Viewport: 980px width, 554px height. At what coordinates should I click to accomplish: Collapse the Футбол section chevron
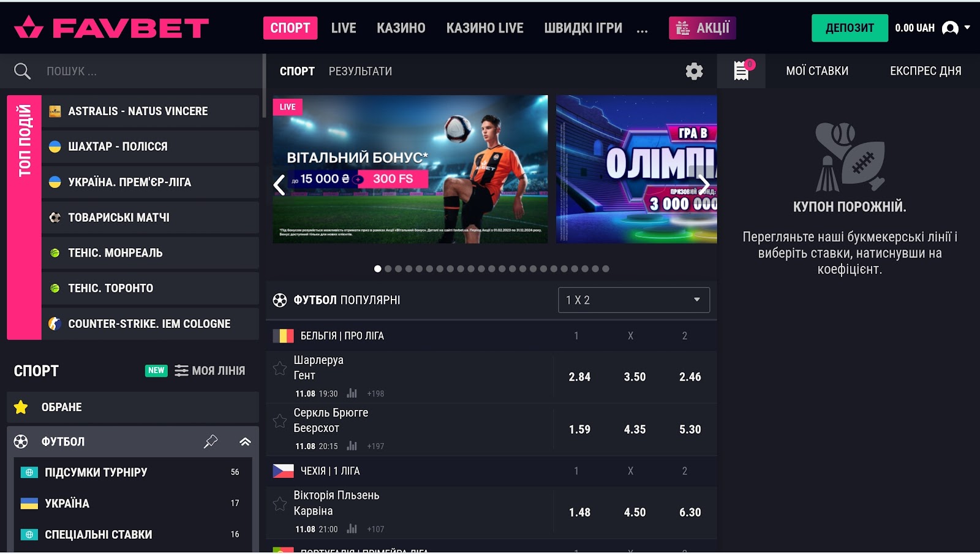pyautogui.click(x=245, y=441)
